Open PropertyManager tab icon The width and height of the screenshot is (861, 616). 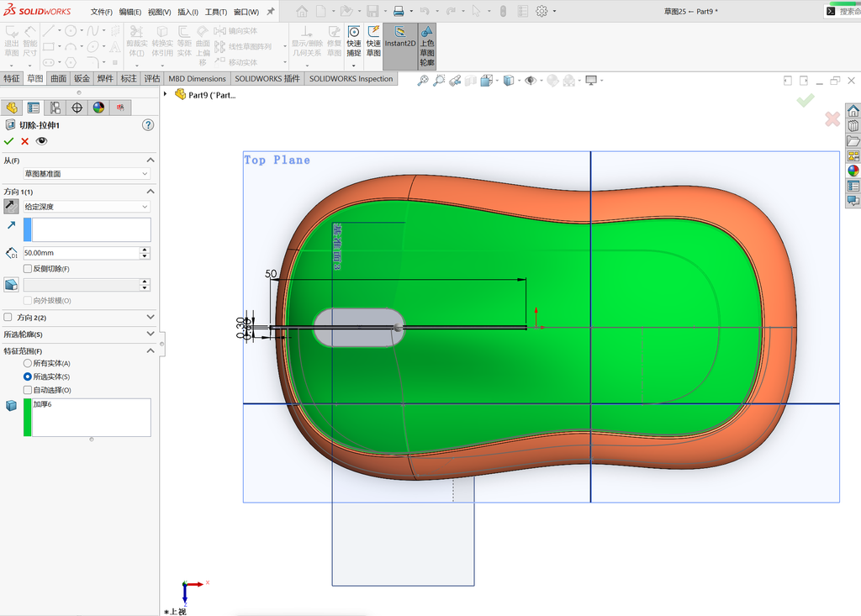[34, 108]
